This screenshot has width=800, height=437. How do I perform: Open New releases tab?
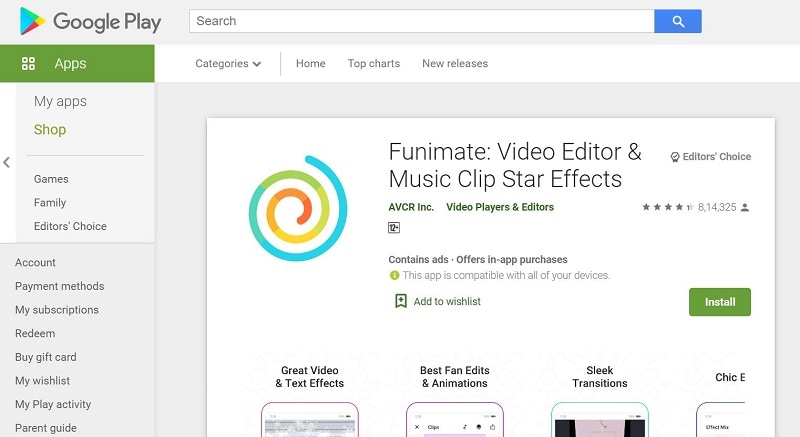(x=455, y=63)
